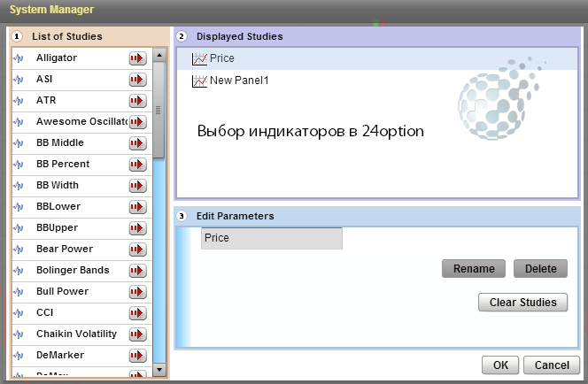Screen dimensions: 588x384
Task: Click the waveform icon beside ATR
Action: [x=18, y=100]
